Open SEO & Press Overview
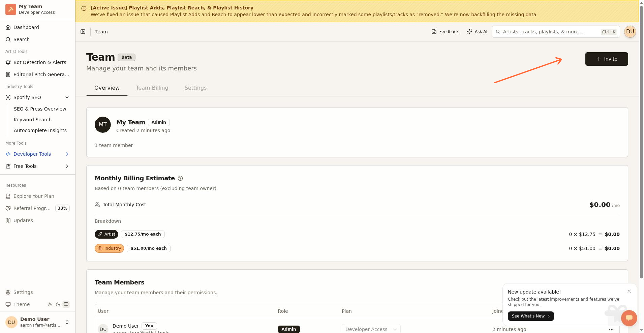 pos(40,109)
